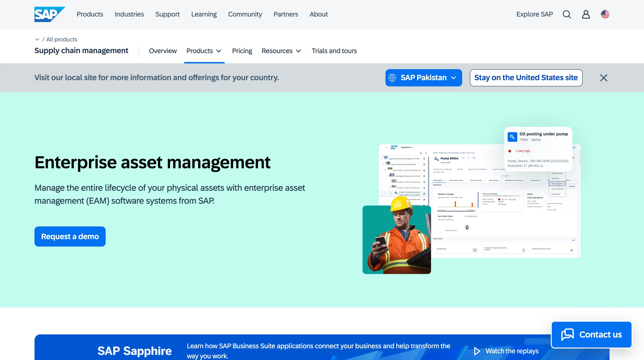Expand breadcrumb chevron before All products
Viewport: 644px width, 360px height.
(37, 39)
